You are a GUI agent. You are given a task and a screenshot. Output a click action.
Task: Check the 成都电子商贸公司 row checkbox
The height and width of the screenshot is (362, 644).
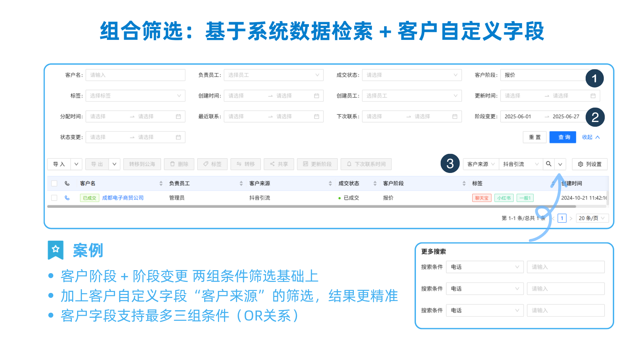(x=54, y=198)
